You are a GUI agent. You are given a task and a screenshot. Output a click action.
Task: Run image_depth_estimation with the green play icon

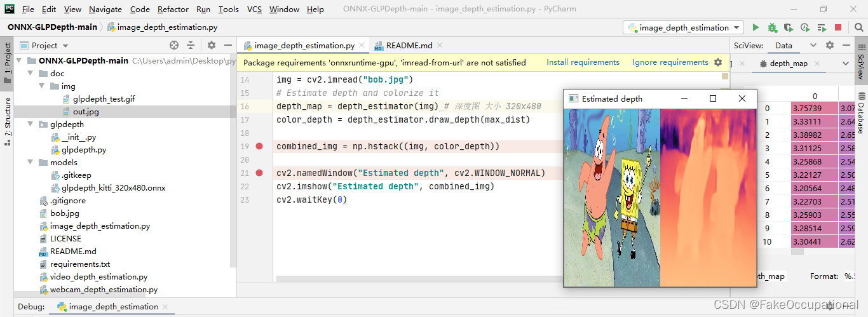756,27
